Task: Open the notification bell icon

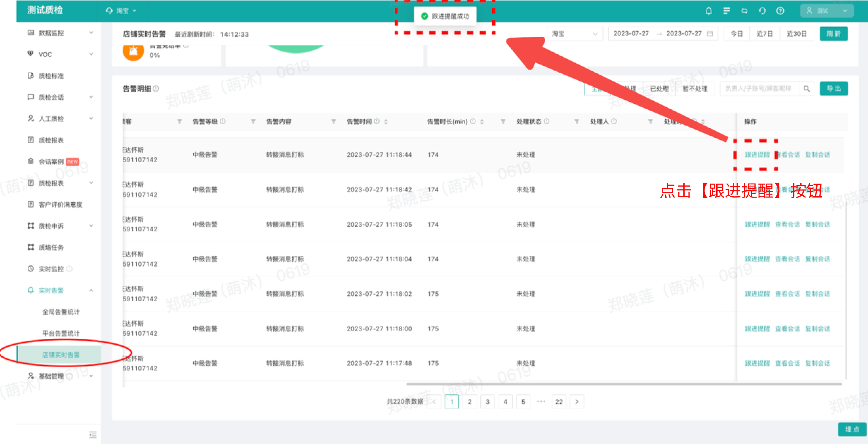Action: pos(708,11)
